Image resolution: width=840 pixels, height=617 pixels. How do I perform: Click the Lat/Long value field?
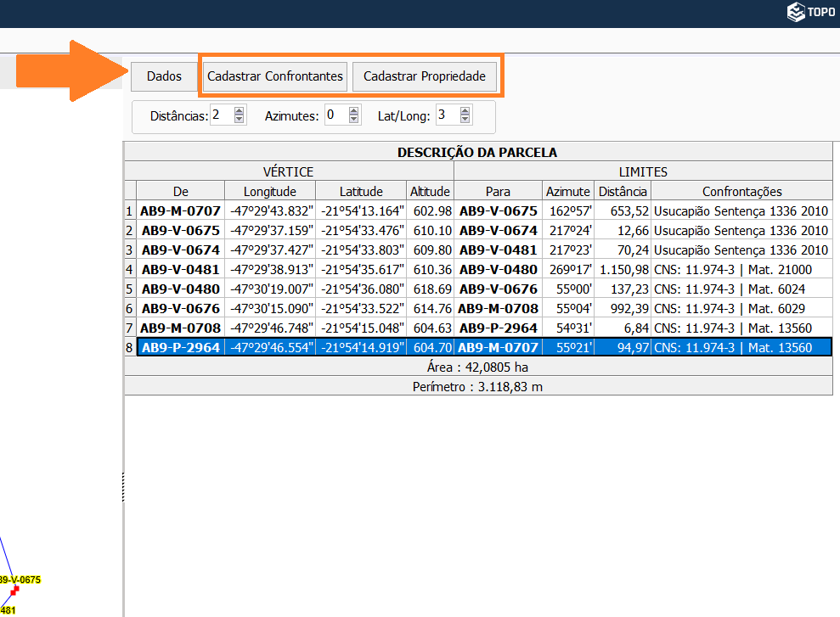coord(447,115)
